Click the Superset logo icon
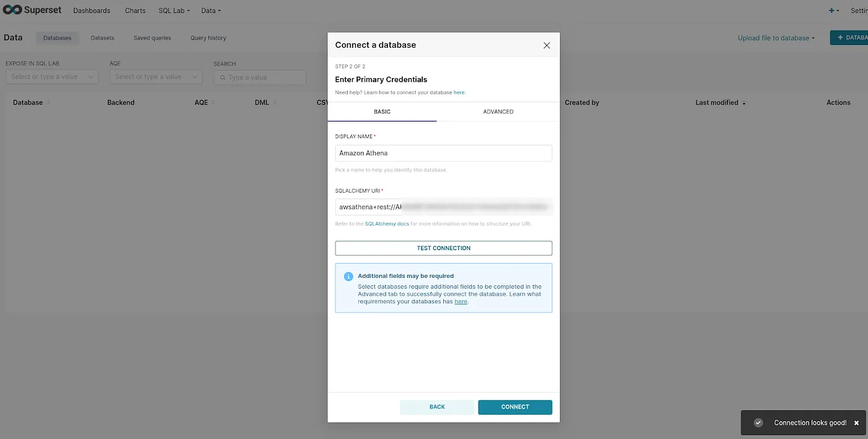Image resolution: width=868 pixels, height=439 pixels. pyautogui.click(x=12, y=10)
